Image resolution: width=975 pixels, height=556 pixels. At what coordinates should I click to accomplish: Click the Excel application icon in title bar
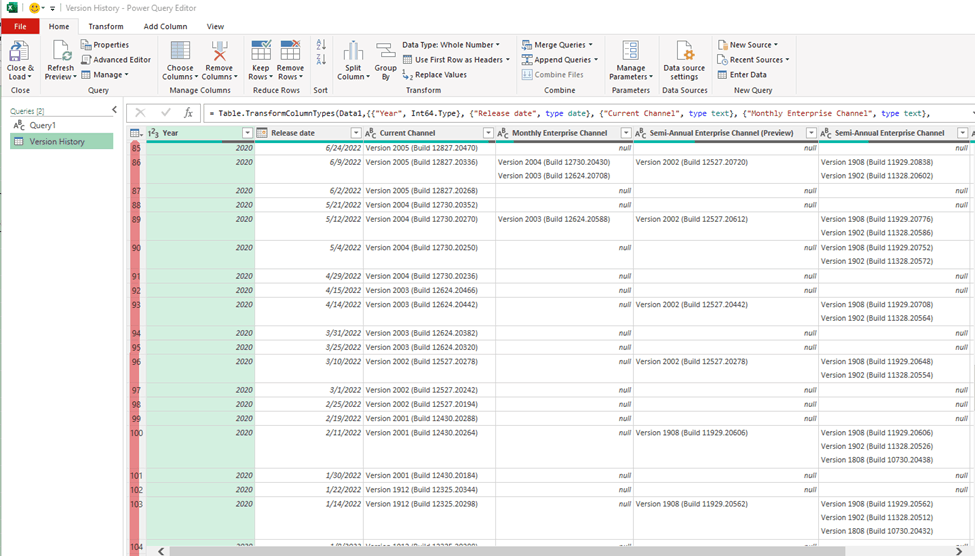click(x=12, y=8)
